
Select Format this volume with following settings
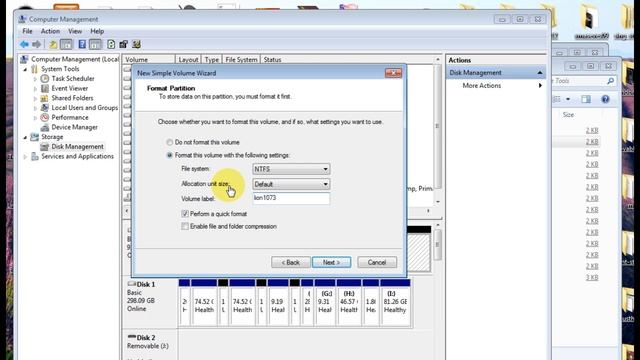(169, 155)
